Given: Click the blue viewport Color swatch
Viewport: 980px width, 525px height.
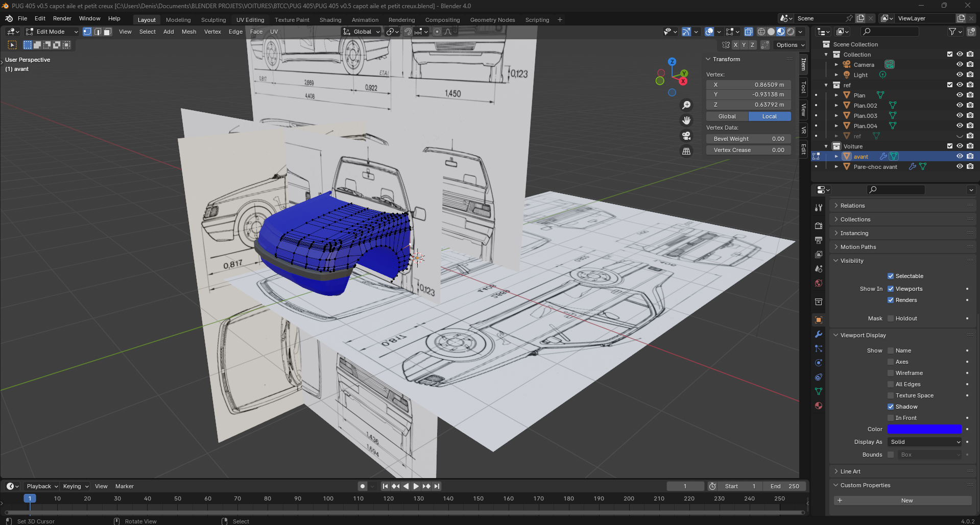Looking at the screenshot, I should (x=924, y=429).
